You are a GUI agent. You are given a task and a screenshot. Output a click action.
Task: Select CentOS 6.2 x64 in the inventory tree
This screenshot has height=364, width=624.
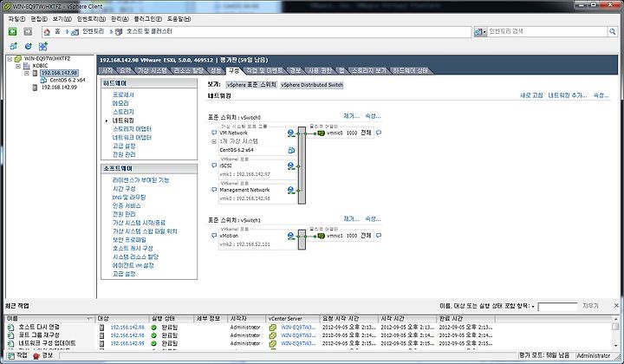(x=68, y=80)
